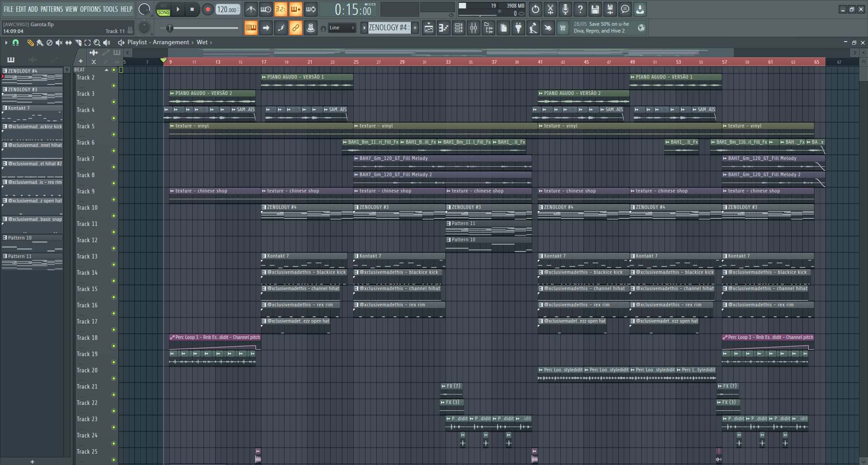Toggle the metronome
Image resolution: width=868 pixels, height=465 pixels.
(x=251, y=9)
